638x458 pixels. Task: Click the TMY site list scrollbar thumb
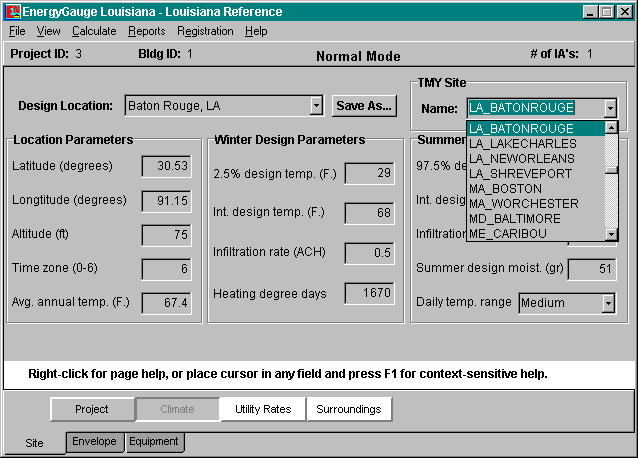tap(611, 170)
